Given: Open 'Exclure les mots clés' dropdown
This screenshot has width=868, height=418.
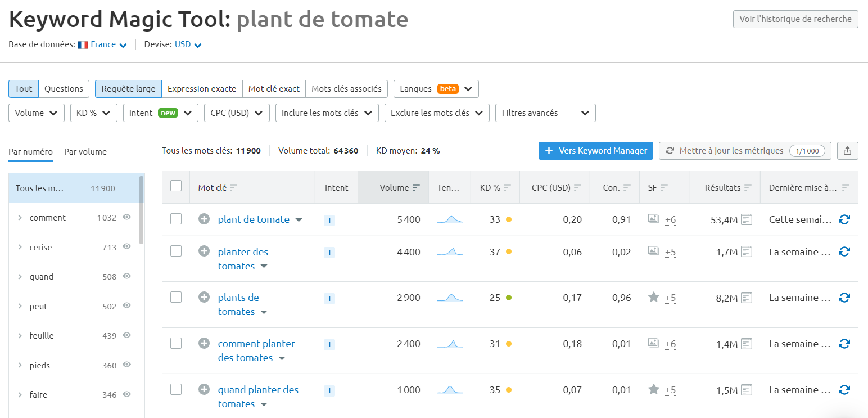Looking at the screenshot, I should [437, 113].
